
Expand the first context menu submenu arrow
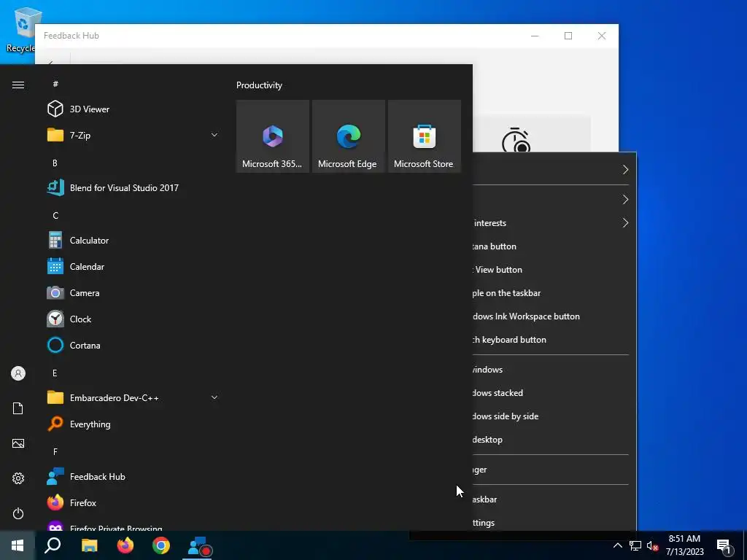point(625,169)
